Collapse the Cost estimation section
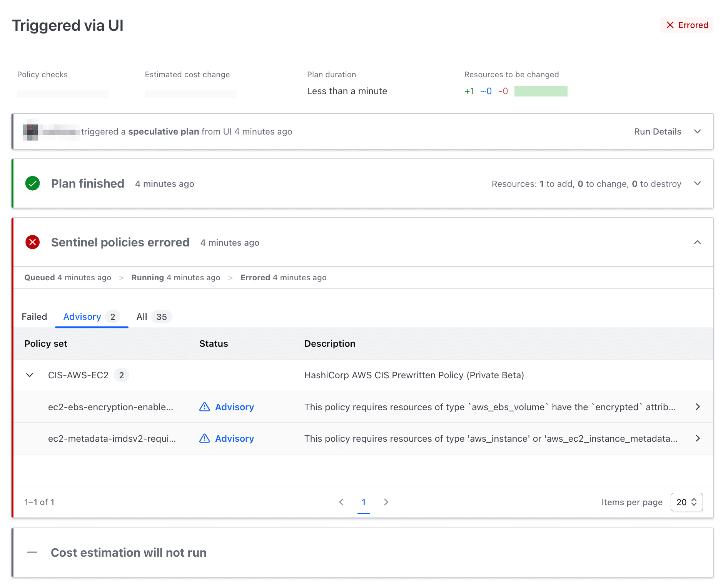This screenshot has width=728, height=584. 32,552
